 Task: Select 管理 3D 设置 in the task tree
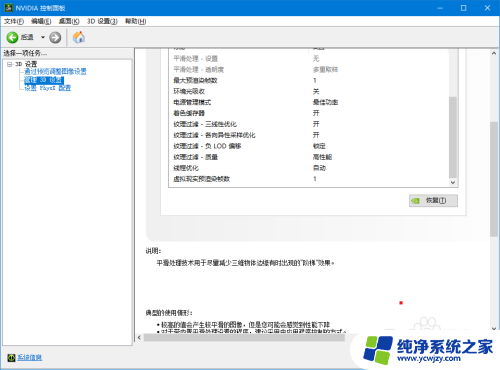(x=43, y=80)
